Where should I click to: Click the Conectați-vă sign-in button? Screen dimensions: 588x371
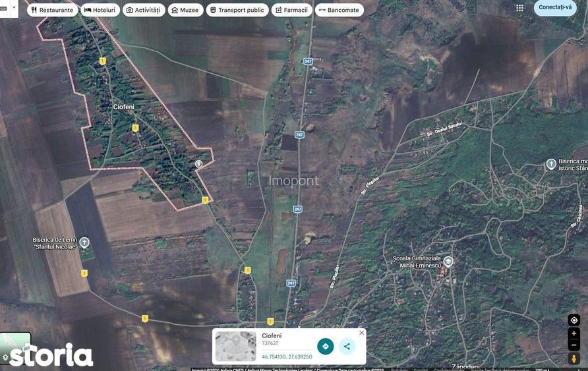(555, 7)
